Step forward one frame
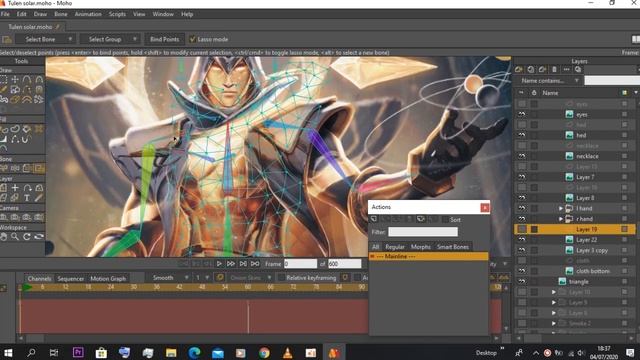This screenshot has height=360, width=640. tap(231, 264)
